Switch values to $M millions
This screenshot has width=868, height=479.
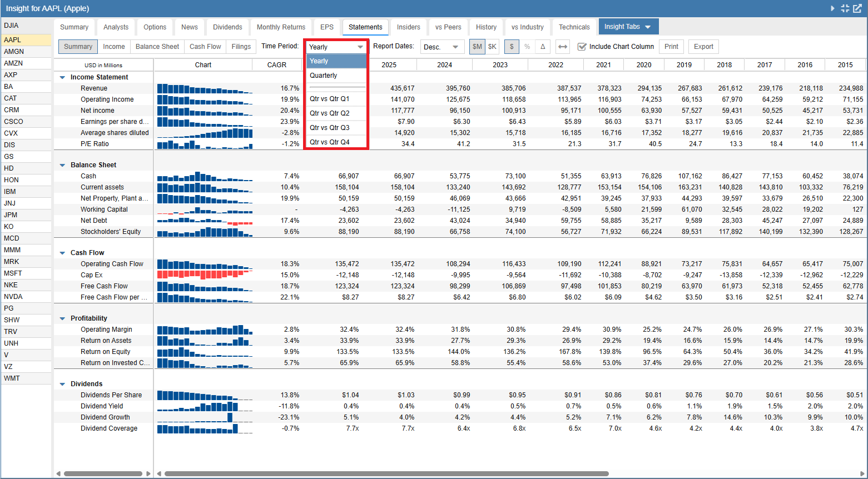point(477,47)
